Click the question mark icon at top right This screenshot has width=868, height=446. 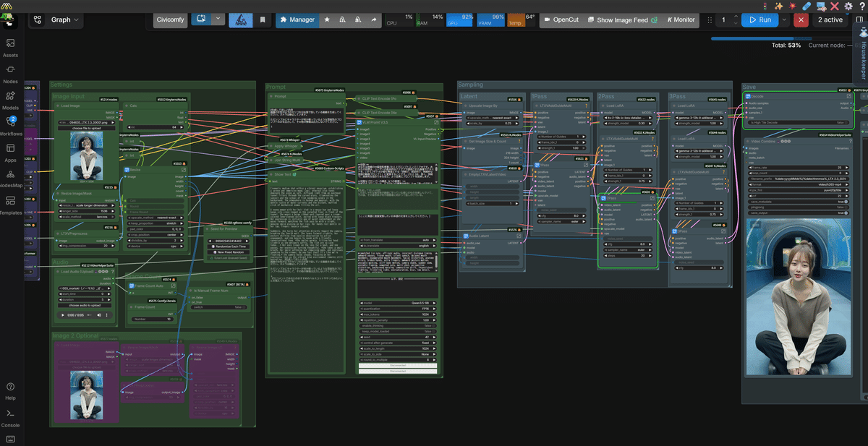(861, 6)
